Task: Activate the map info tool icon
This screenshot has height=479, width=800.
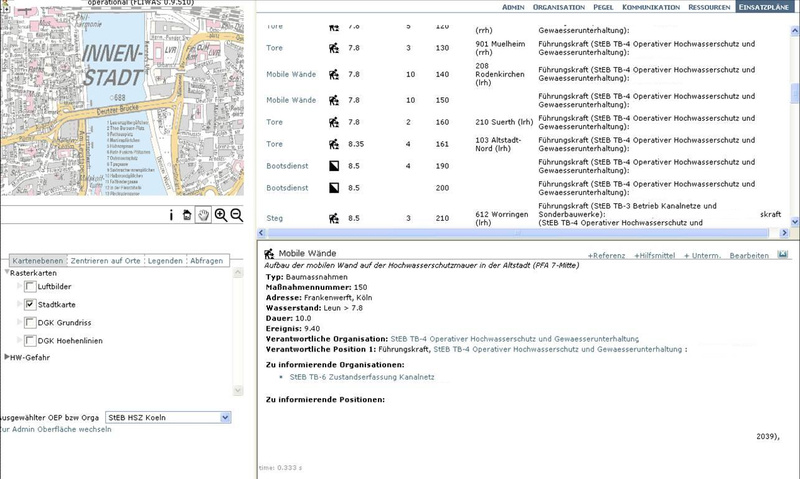Action: [171, 215]
